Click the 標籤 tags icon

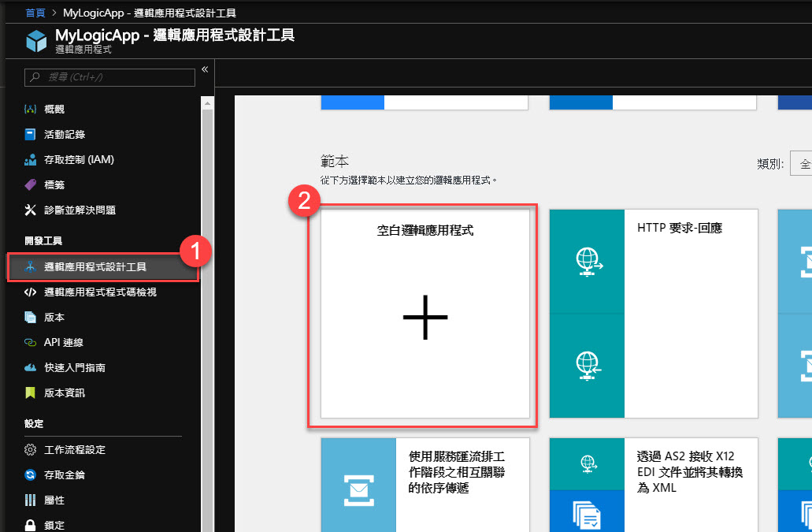(x=30, y=185)
